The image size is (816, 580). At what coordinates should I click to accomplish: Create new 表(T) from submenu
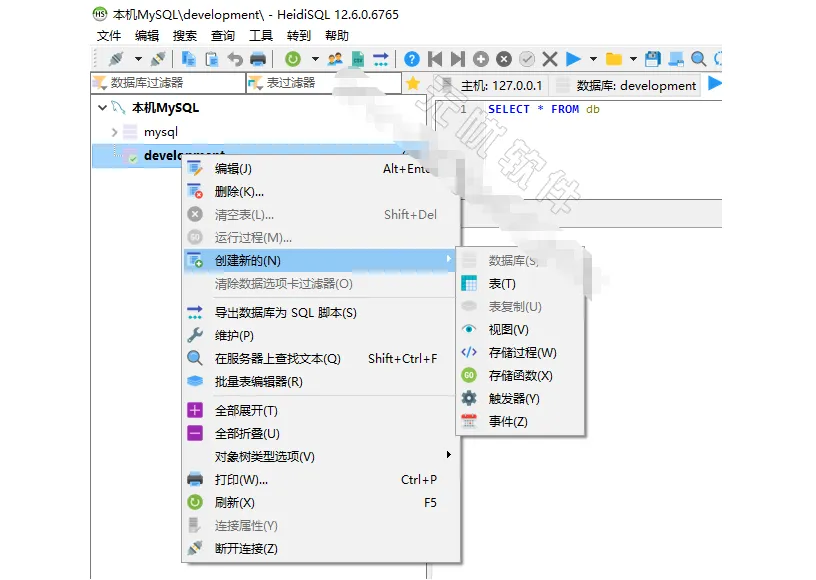pyautogui.click(x=520, y=283)
